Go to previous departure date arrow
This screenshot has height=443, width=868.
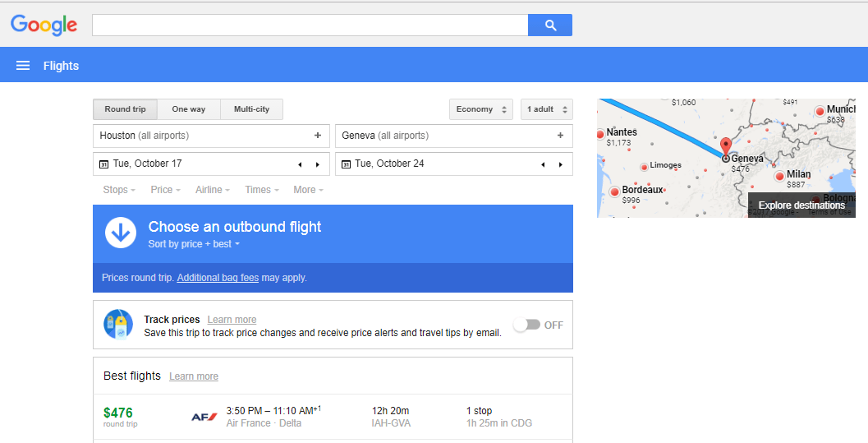pos(300,164)
